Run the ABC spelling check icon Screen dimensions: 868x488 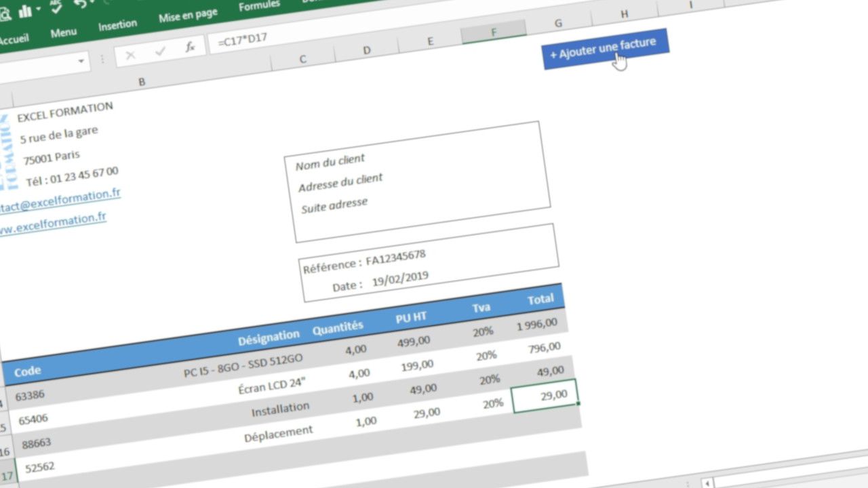click(x=56, y=7)
